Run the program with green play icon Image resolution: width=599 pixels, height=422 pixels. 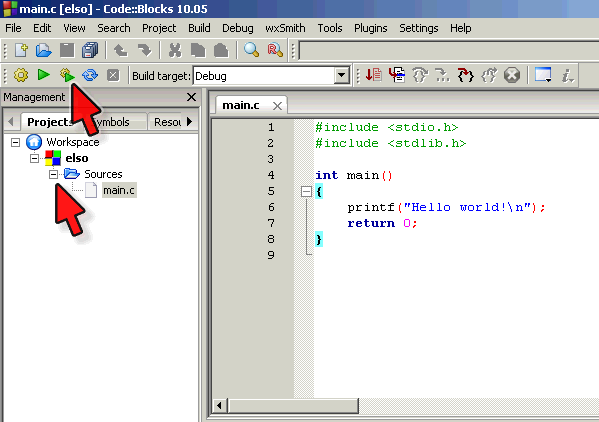pyautogui.click(x=44, y=74)
